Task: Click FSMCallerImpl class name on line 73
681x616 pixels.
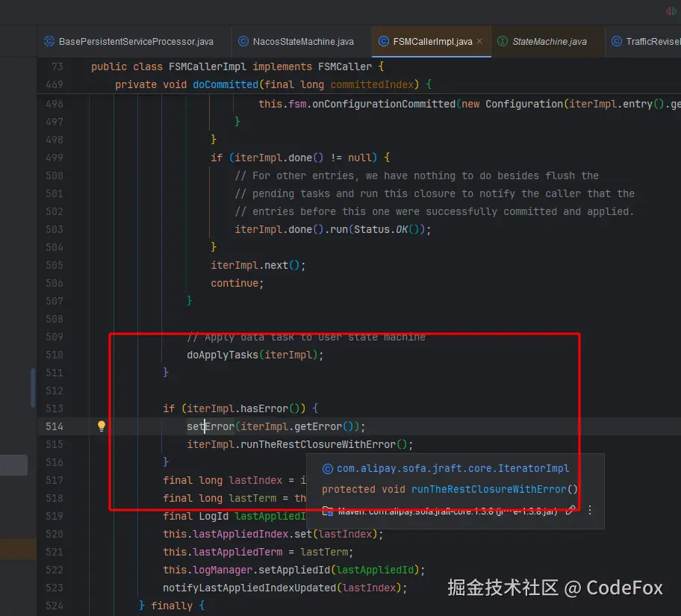Action: 207,66
